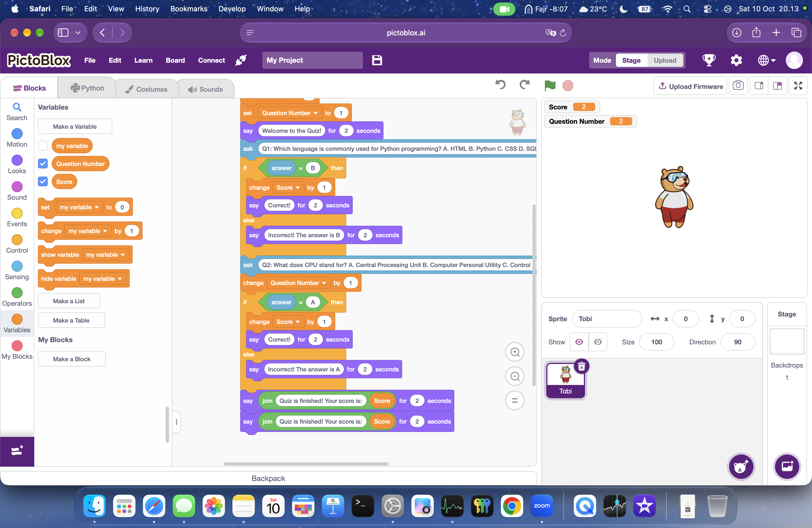
Task: Zoom in on the block workspace
Action: (x=515, y=352)
